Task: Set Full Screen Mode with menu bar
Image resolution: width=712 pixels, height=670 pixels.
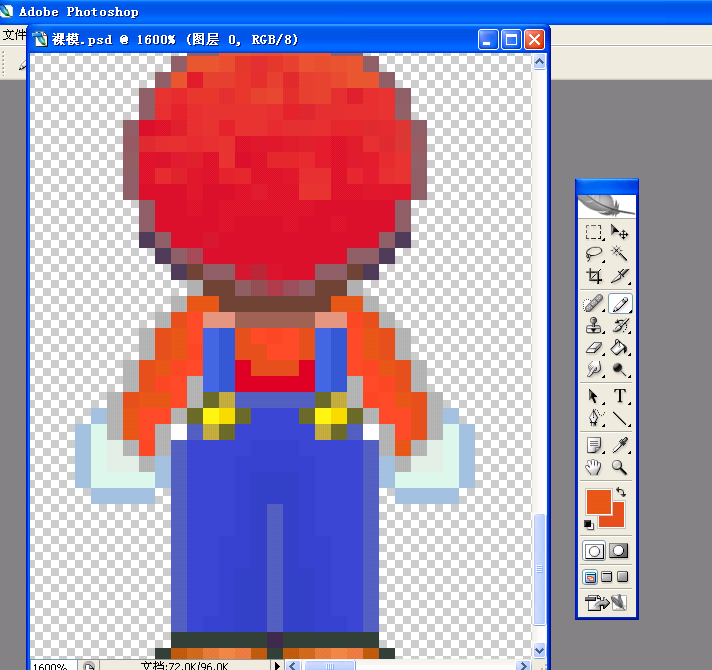Action: pyautogui.click(x=606, y=577)
